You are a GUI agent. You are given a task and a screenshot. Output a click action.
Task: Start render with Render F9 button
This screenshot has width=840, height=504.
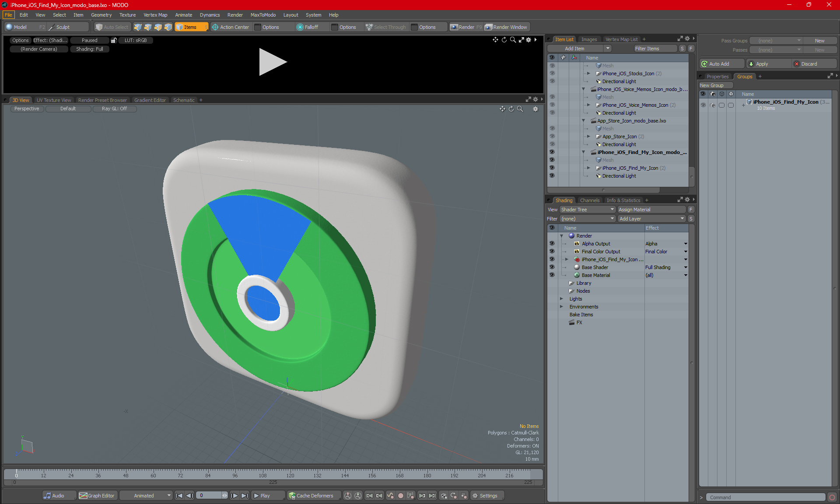(x=466, y=27)
